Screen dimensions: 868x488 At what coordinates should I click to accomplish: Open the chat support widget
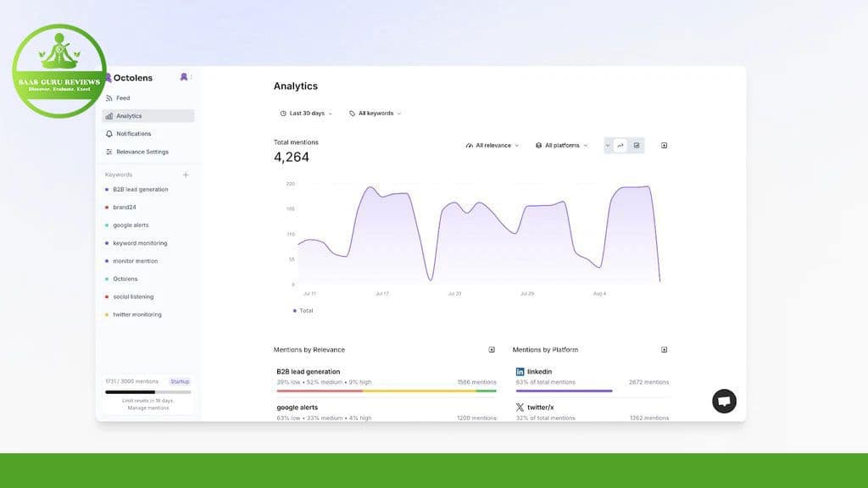[724, 401]
